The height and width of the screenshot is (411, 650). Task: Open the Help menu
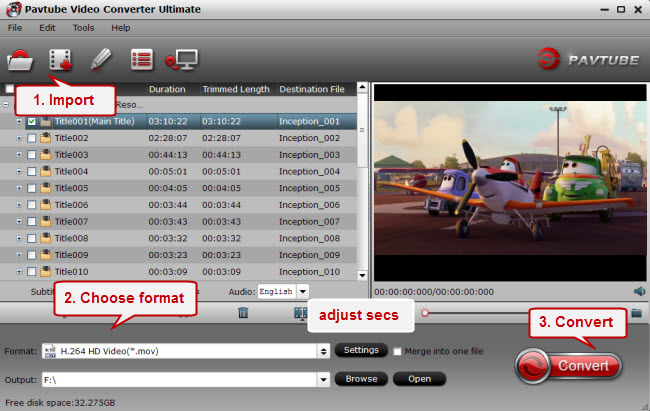(121, 28)
